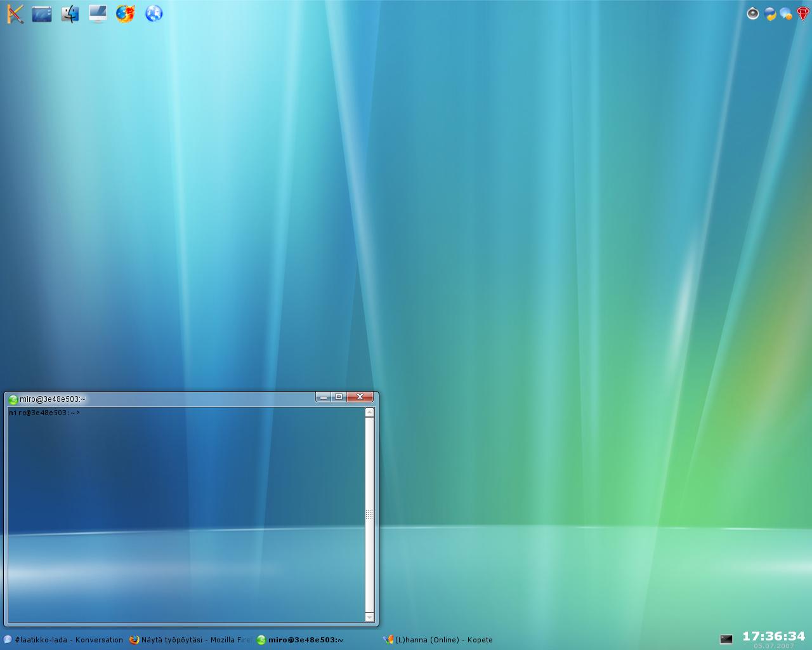Open the KDE K menu launcher
812x650 pixels.
coord(15,13)
